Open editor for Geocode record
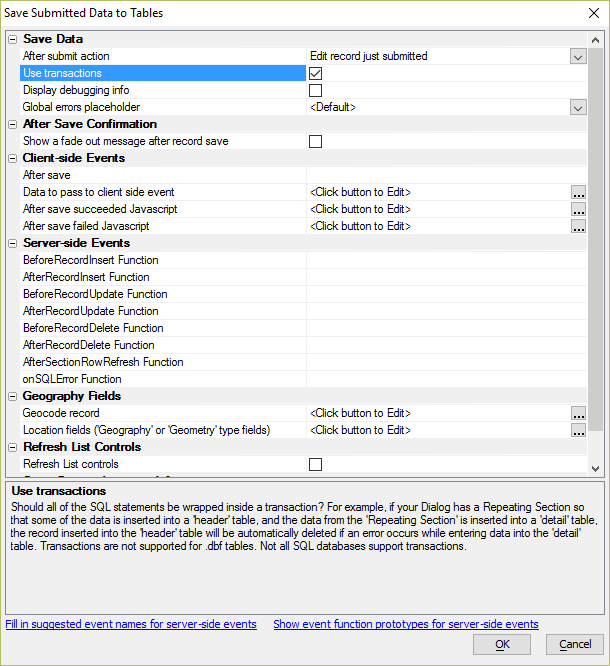This screenshot has width=610, height=666. coord(578,413)
